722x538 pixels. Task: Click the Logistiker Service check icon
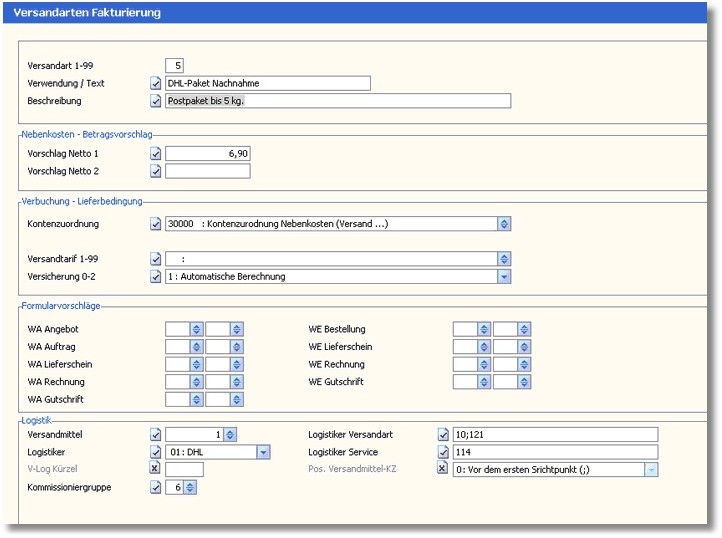pyautogui.click(x=443, y=452)
